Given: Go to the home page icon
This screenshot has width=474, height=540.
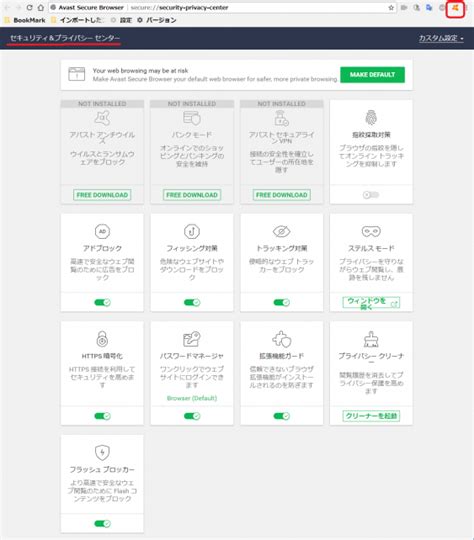Looking at the screenshot, I should 41,8.
